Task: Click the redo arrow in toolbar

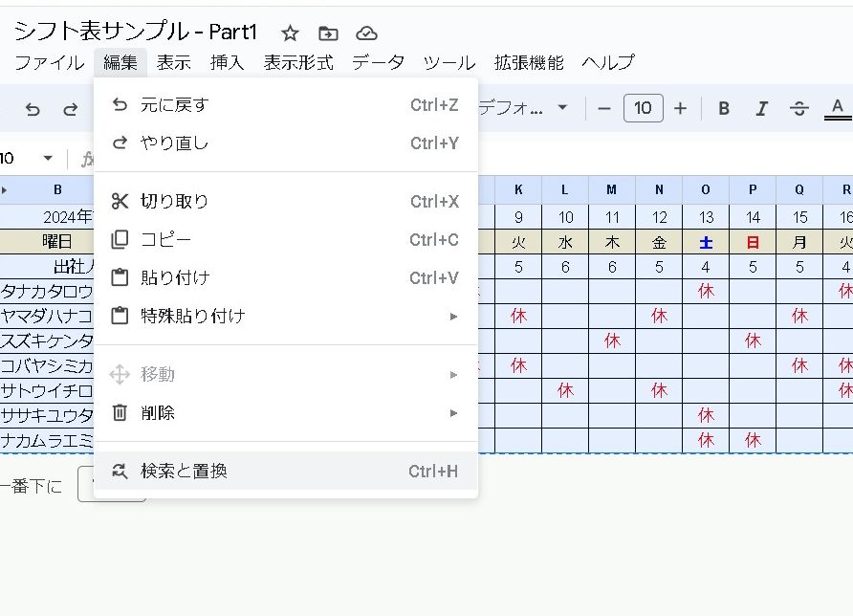Action: tap(70, 109)
